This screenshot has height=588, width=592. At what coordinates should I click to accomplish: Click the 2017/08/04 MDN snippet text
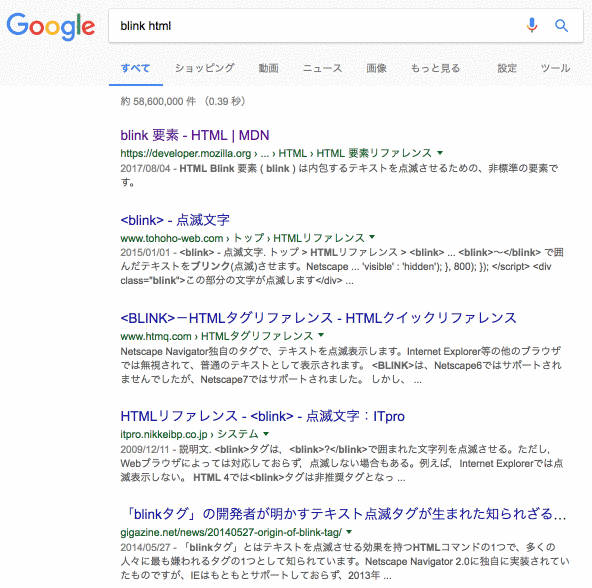[x=339, y=175]
